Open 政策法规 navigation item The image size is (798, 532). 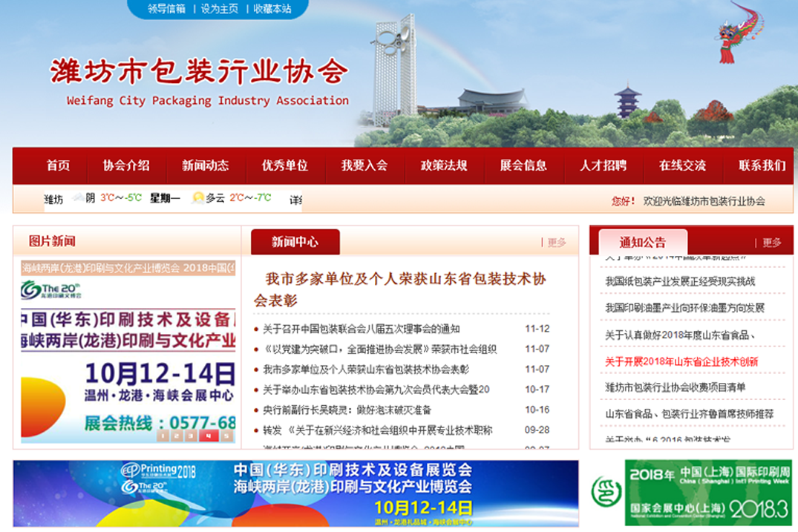click(444, 165)
